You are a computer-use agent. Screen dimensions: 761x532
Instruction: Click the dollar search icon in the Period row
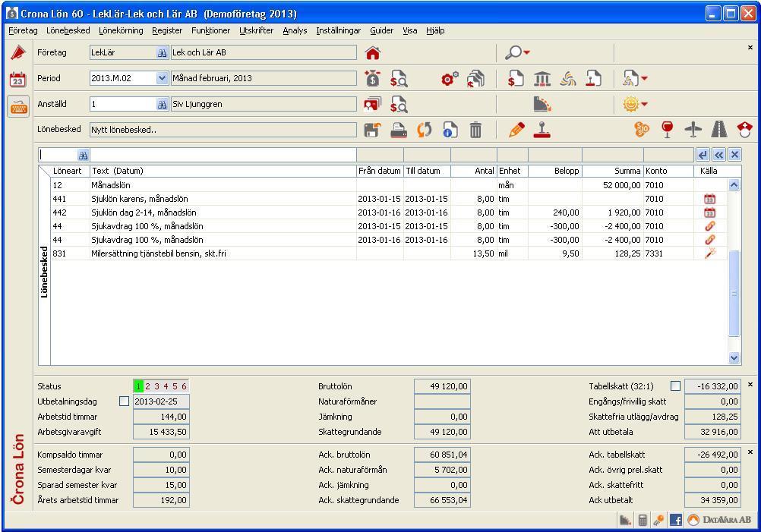click(399, 78)
